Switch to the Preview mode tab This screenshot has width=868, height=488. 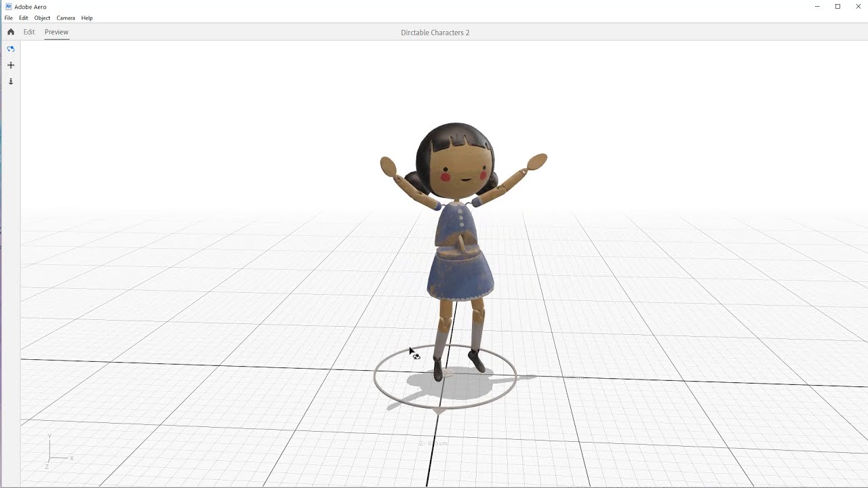pyautogui.click(x=56, y=32)
